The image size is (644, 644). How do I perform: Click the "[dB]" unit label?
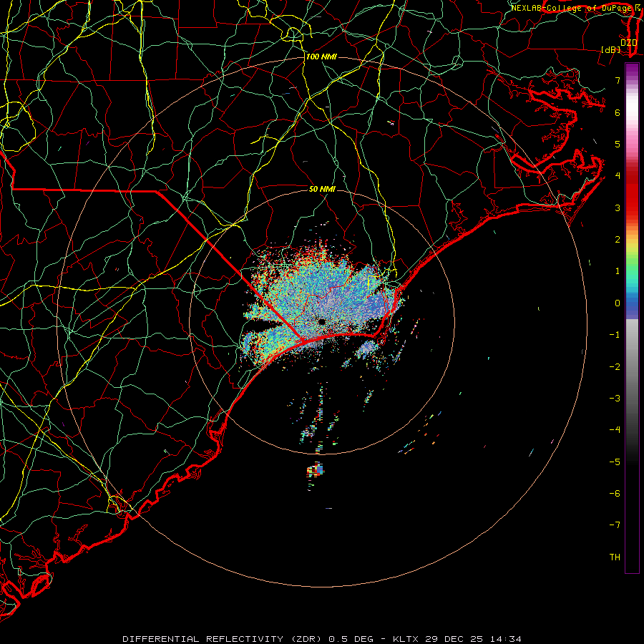(x=611, y=49)
